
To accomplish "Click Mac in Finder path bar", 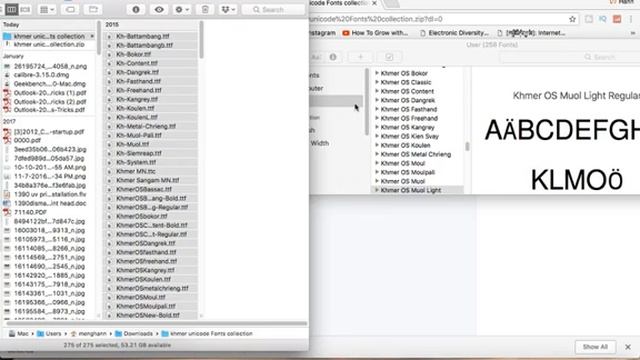I will point(19,334).
